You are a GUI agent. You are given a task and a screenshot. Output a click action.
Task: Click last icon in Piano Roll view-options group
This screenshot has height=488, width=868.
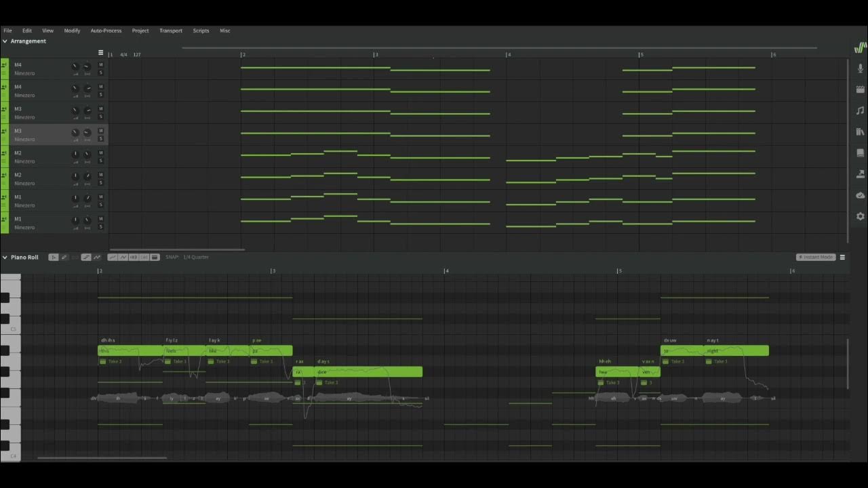click(155, 257)
